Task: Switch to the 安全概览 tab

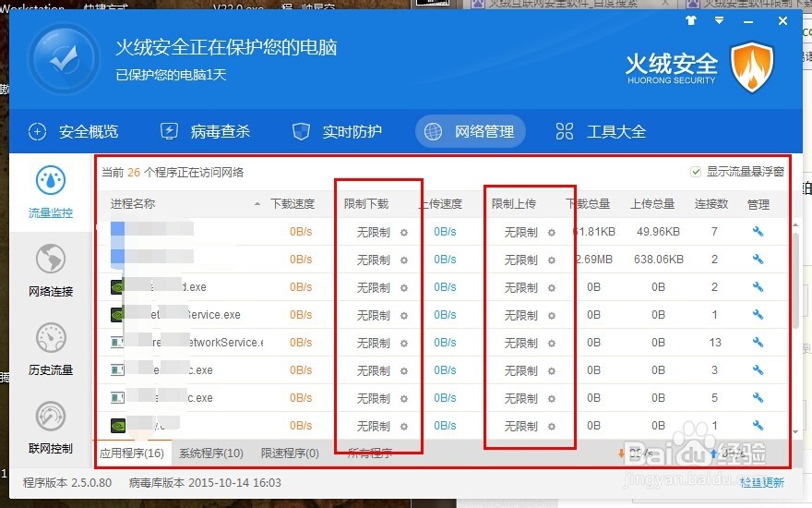Action: coord(74,132)
